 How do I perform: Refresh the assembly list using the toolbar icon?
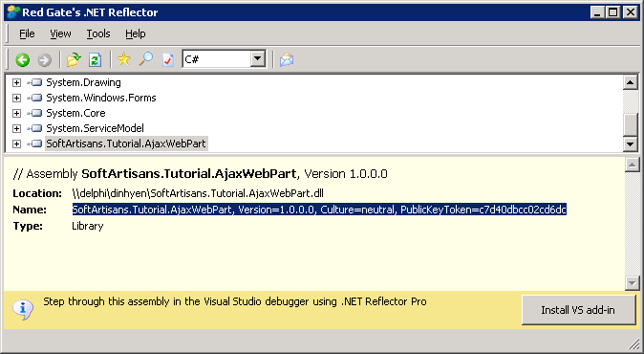[95, 60]
